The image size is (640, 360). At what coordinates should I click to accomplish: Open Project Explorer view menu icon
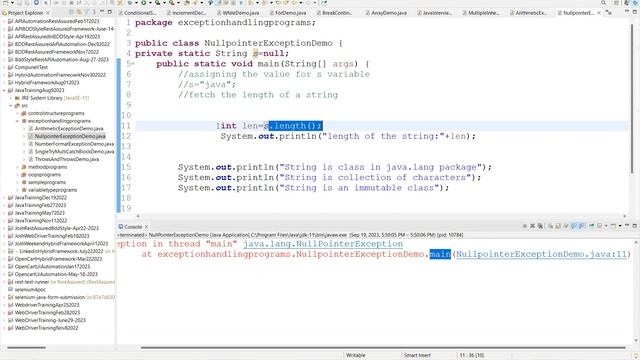94,12
